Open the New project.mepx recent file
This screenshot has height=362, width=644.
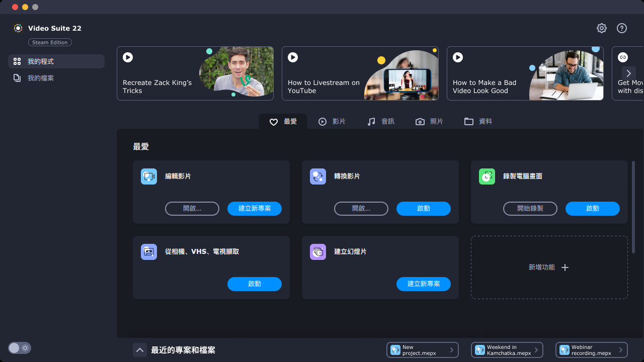coord(422,350)
